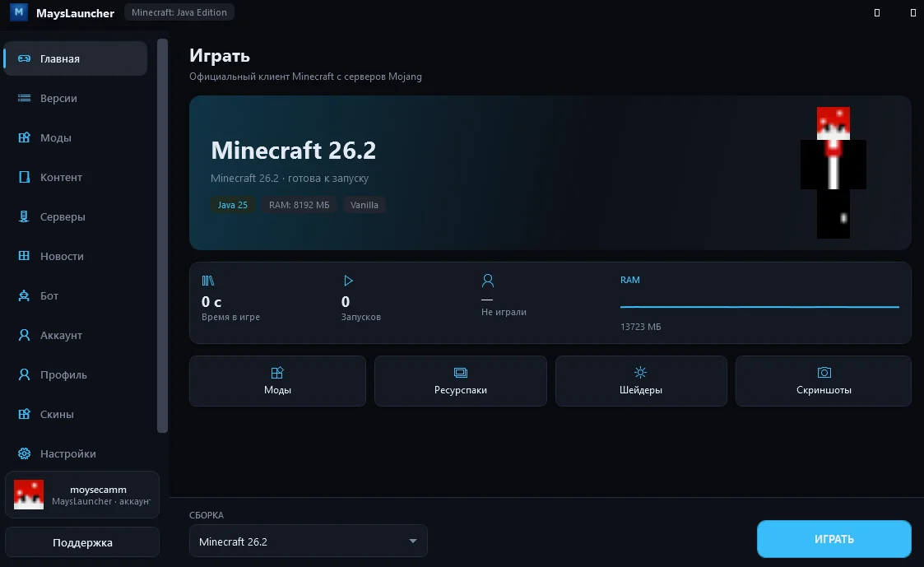Click the blue ИГРАТЬ button
This screenshot has height=567, width=924.
[x=833, y=539]
